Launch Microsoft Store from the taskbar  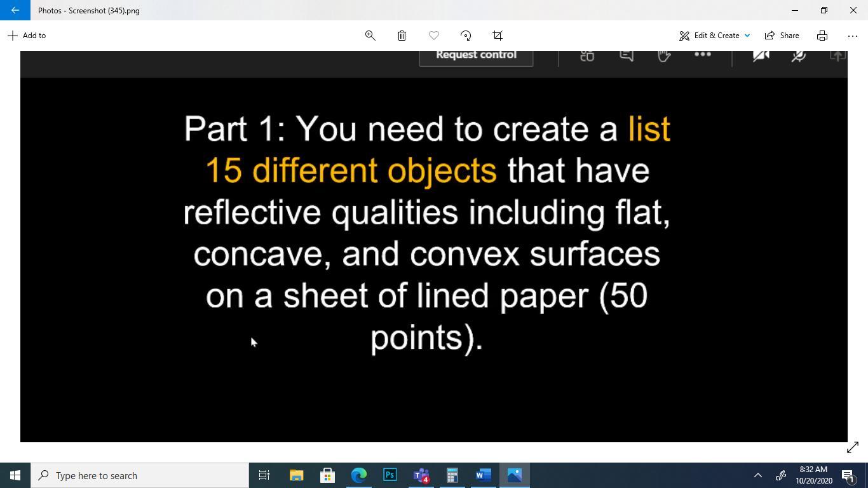pyautogui.click(x=328, y=475)
